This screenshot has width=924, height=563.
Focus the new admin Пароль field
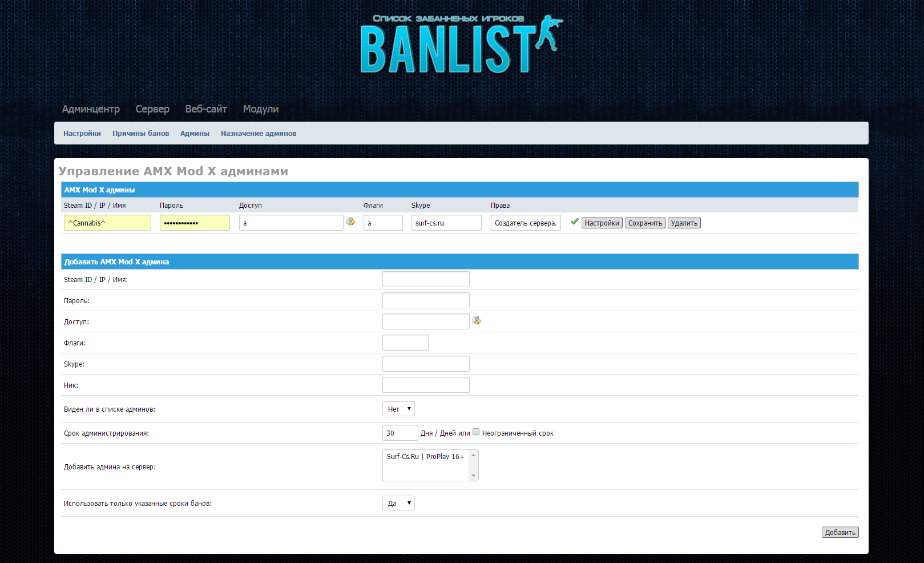coord(426,300)
